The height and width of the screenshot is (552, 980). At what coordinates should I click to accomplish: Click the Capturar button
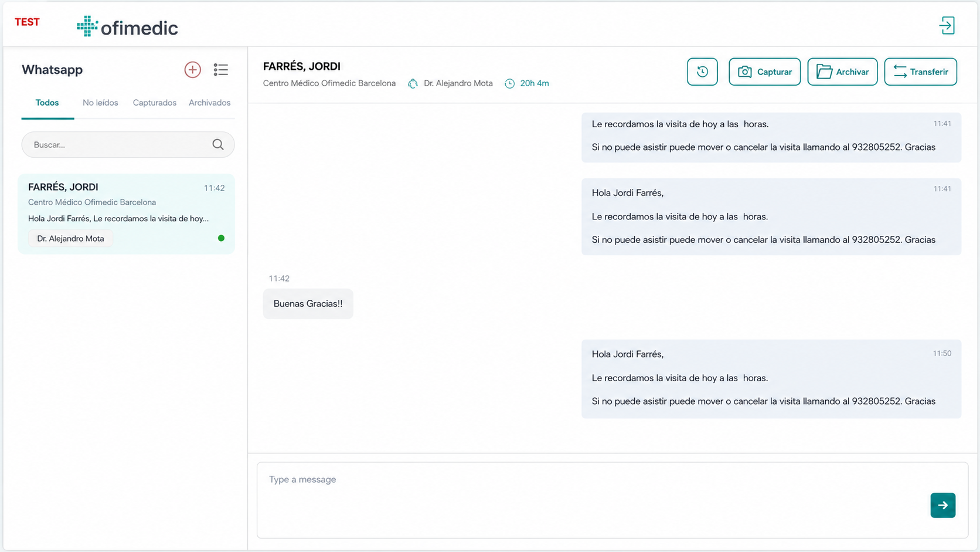pyautogui.click(x=764, y=72)
